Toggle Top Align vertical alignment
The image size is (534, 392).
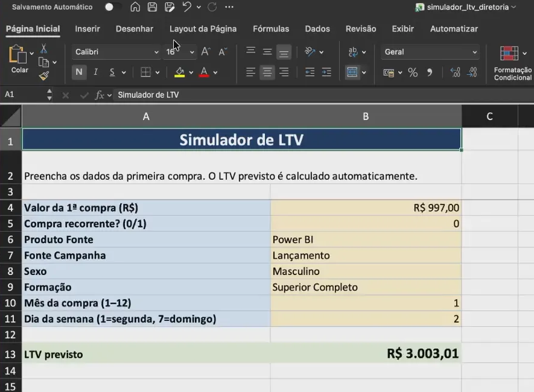(x=250, y=52)
